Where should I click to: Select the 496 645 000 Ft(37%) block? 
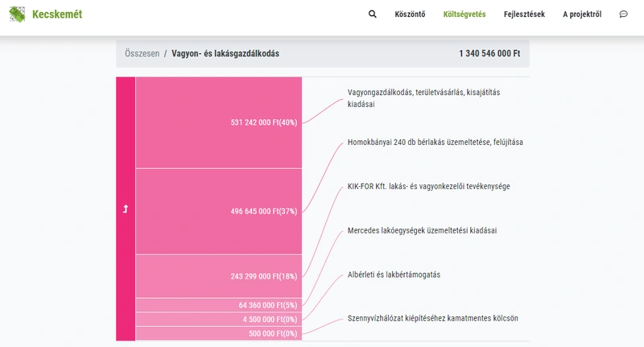click(219, 212)
